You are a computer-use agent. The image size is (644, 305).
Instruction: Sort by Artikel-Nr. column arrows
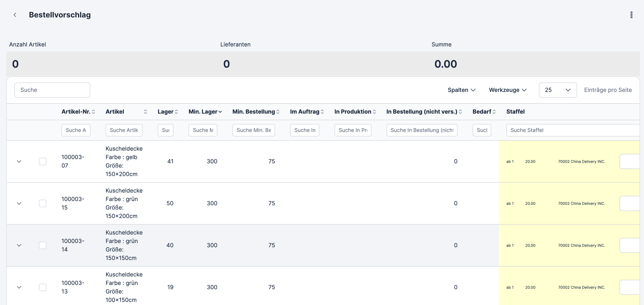tap(93, 112)
